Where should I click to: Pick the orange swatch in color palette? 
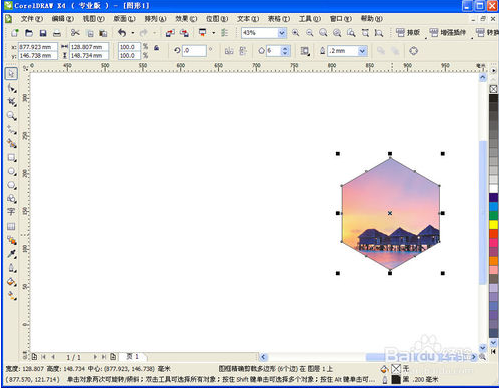[x=493, y=261]
